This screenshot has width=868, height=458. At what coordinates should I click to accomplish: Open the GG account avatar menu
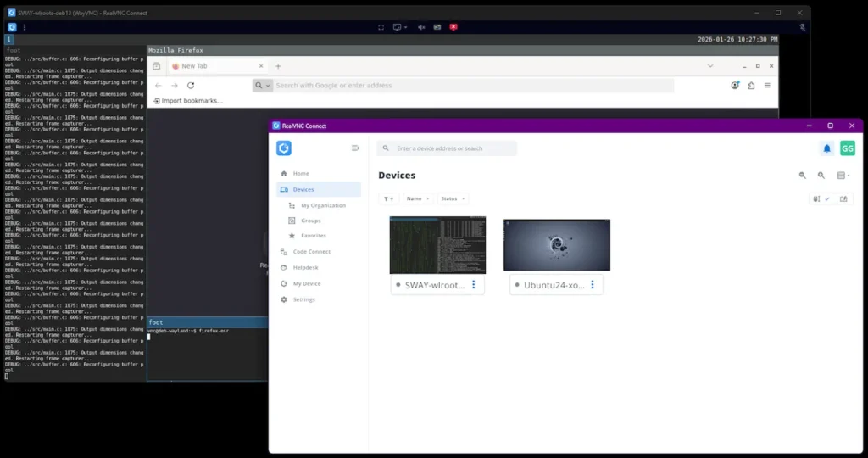847,148
